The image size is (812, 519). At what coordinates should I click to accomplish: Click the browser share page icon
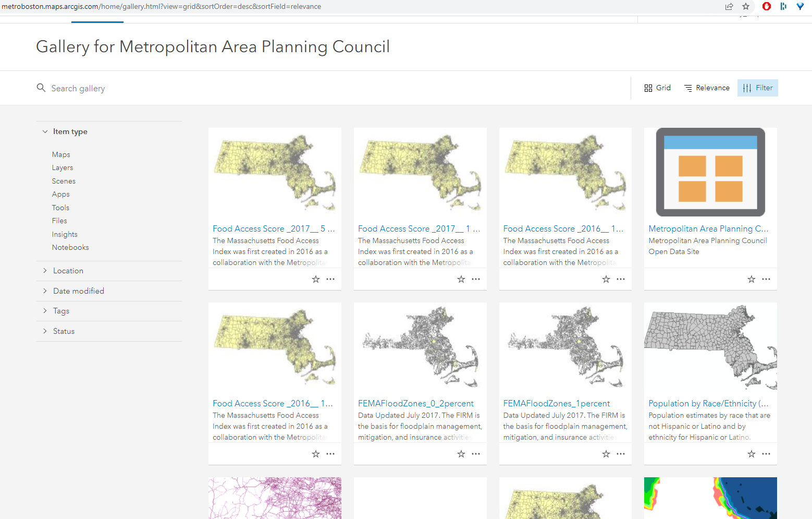(729, 6)
